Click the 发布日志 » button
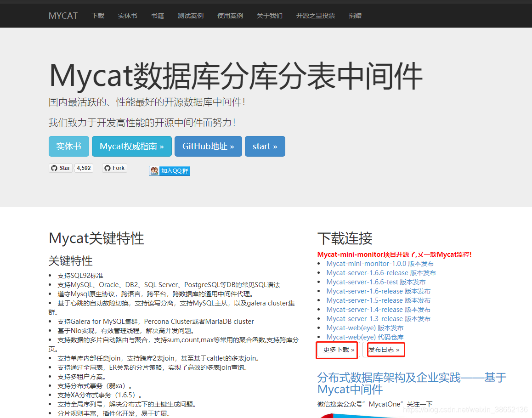 click(384, 350)
